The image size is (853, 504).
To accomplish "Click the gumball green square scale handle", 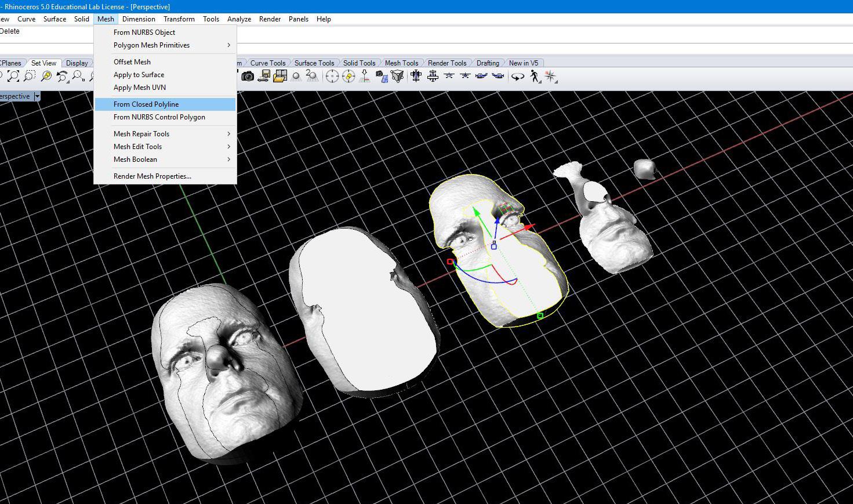I will [x=540, y=316].
